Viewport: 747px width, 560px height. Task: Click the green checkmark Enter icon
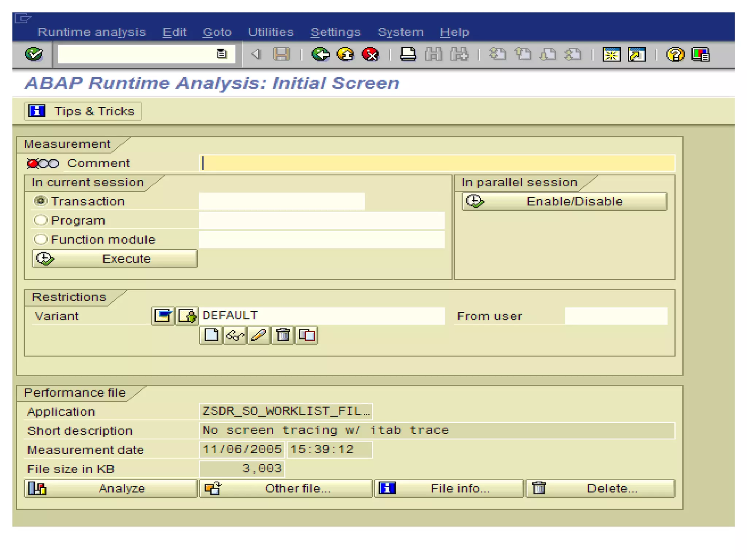tap(34, 54)
